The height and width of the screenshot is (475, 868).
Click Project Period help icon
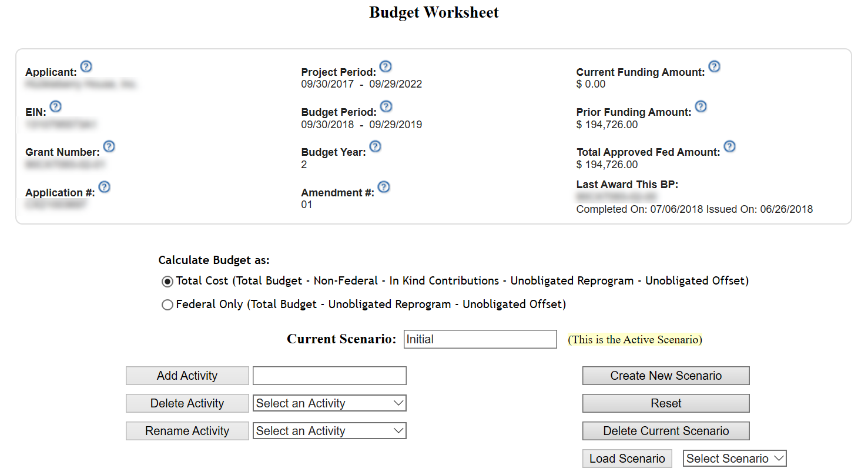pyautogui.click(x=385, y=66)
